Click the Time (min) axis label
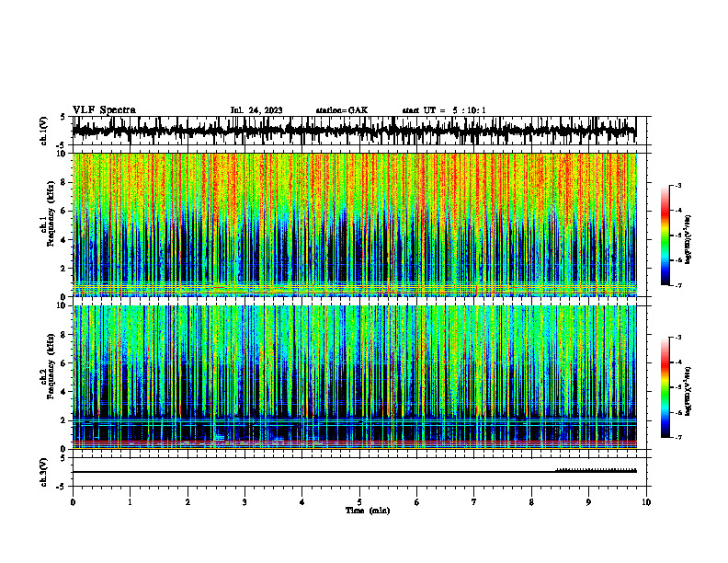728x563 pixels. point(368,511)
